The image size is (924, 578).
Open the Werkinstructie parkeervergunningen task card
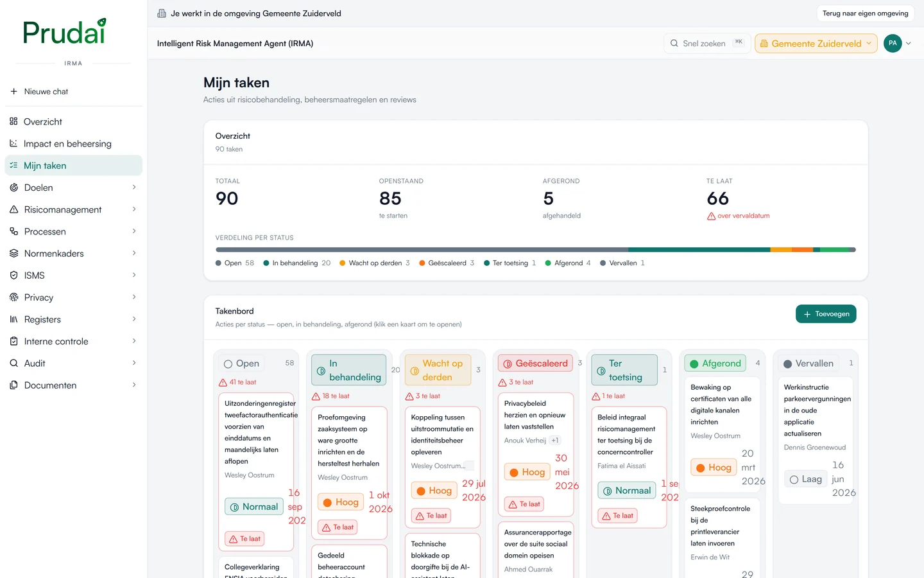tap(815, 440)
